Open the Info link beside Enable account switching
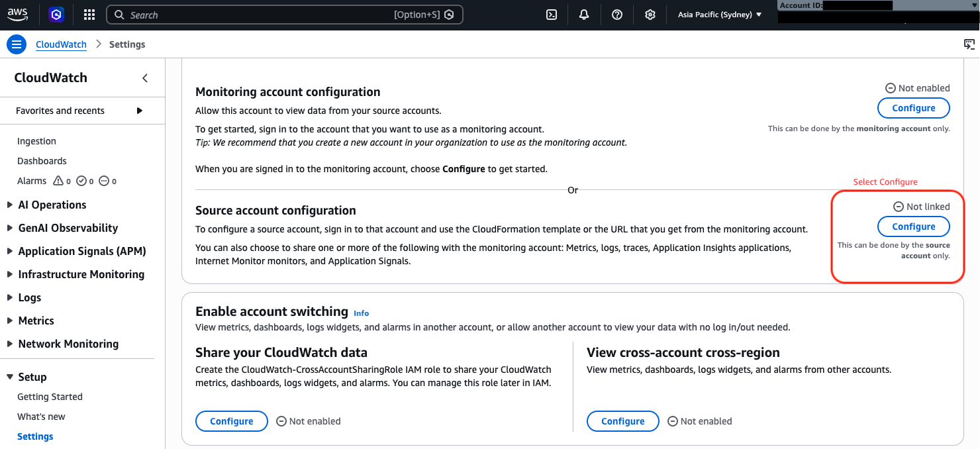 click(361, 313)
